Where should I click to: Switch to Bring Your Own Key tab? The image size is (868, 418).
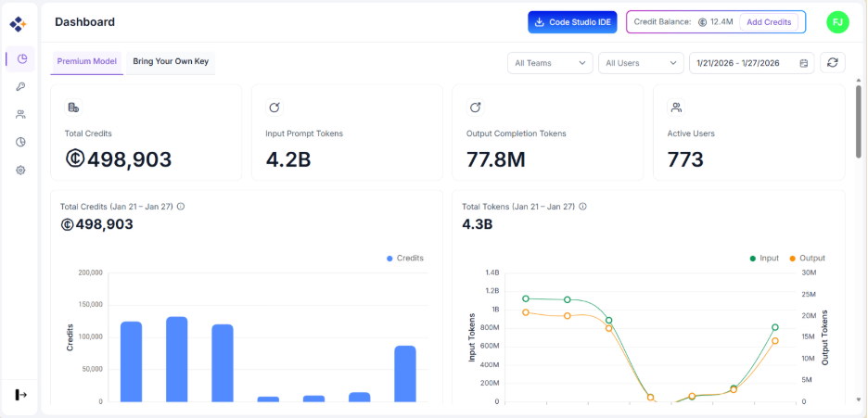pyautogui.click(x=171, y=62)
